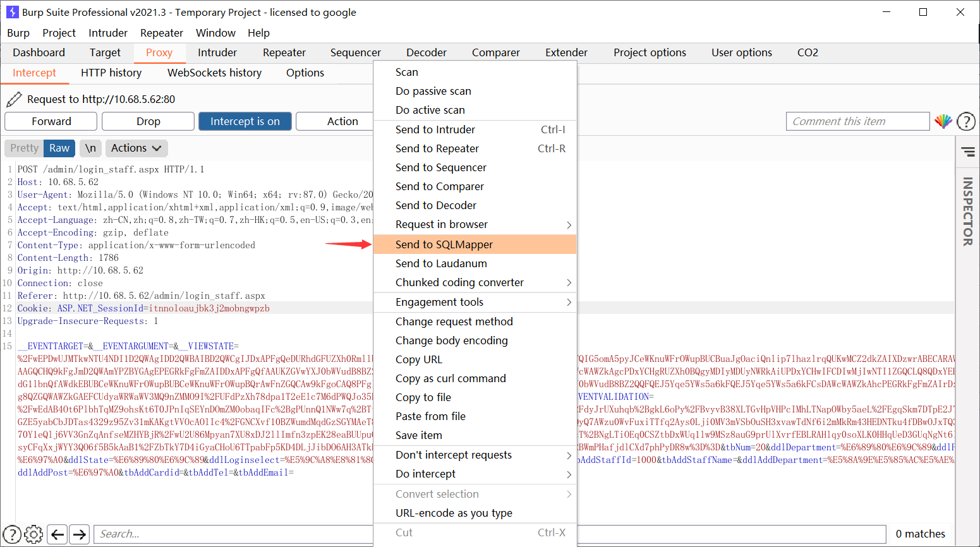980x547 pixels.
Task: Open the Project menu in menu bar
Action: [x=59, y=33]
